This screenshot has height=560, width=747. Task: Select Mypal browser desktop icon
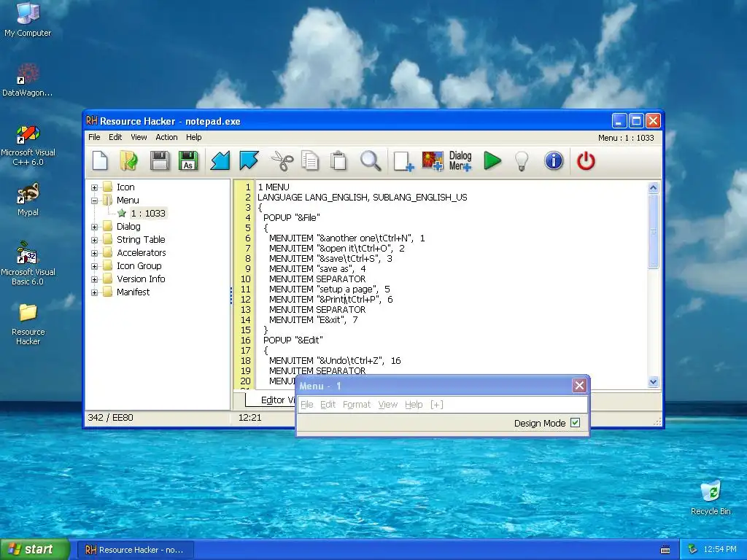28,200
